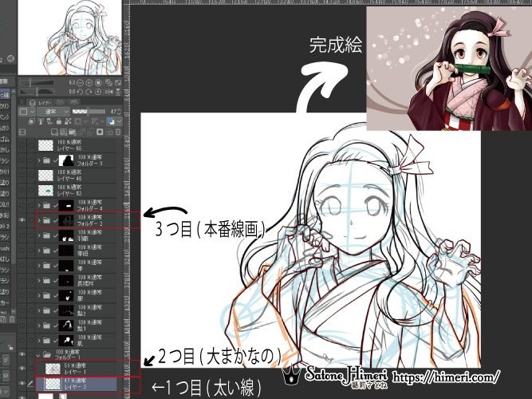Show レイヤー 46 via its visibility box
The width and height of the screenshot is (532, 399).
click(22, 176)
